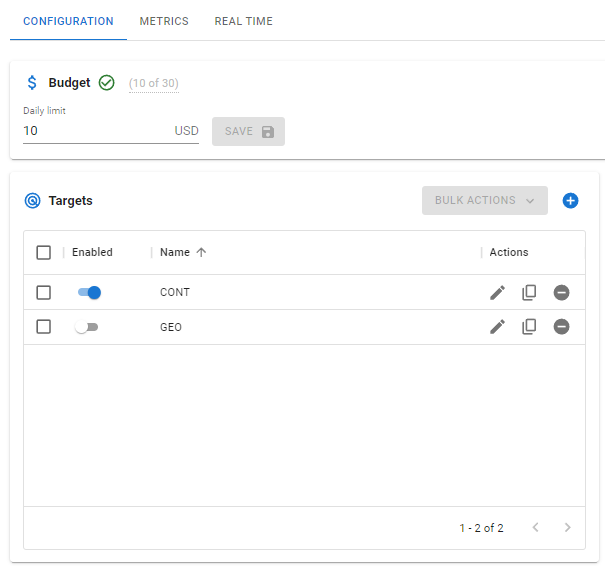605x571 pixels.
Task: Enable the GEO target toggle switch
Action: (x=87, y=327)
